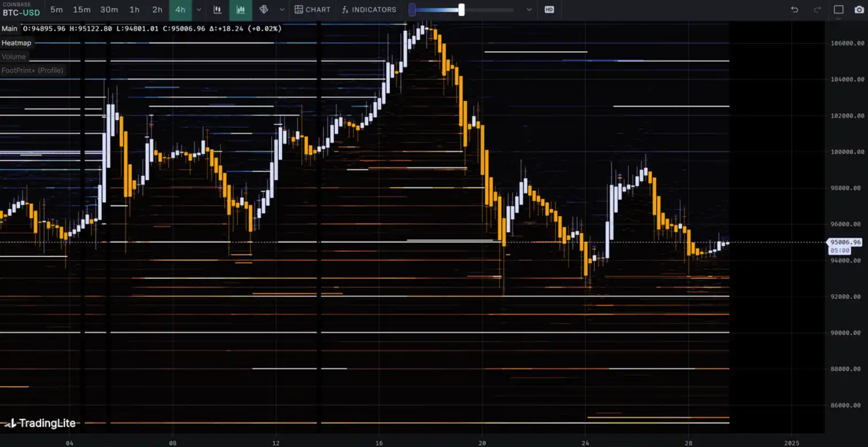Open the dropdown right of the heatmap slider
Screen dimensions: 868x447
pyautogui.click(x=529, y=10)
